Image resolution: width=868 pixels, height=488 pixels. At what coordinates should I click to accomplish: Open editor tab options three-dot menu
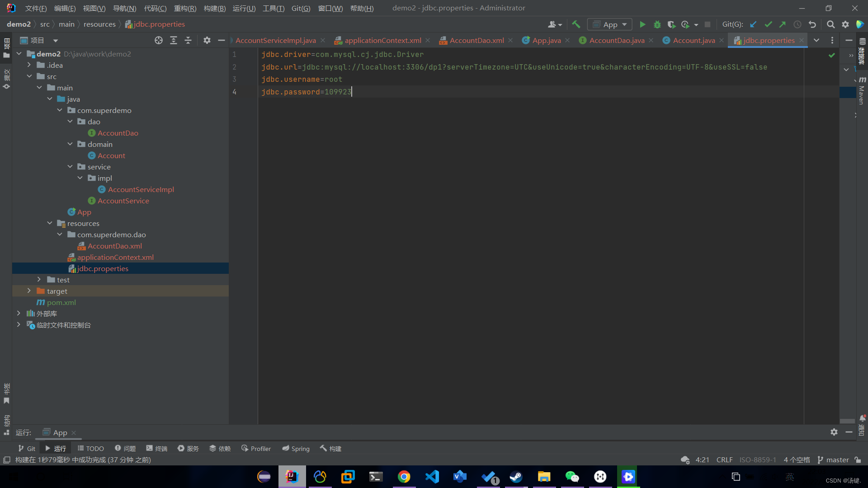pos(832,40)
